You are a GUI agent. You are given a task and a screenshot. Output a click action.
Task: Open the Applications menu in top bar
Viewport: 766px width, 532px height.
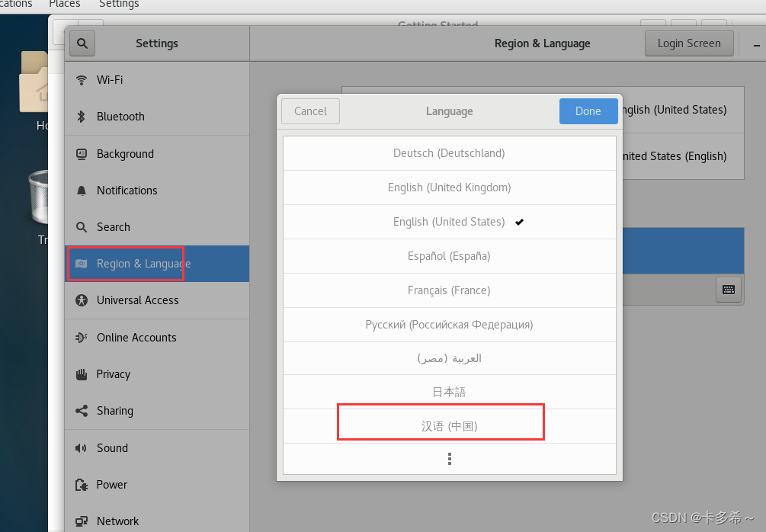[x=16, y=4]
